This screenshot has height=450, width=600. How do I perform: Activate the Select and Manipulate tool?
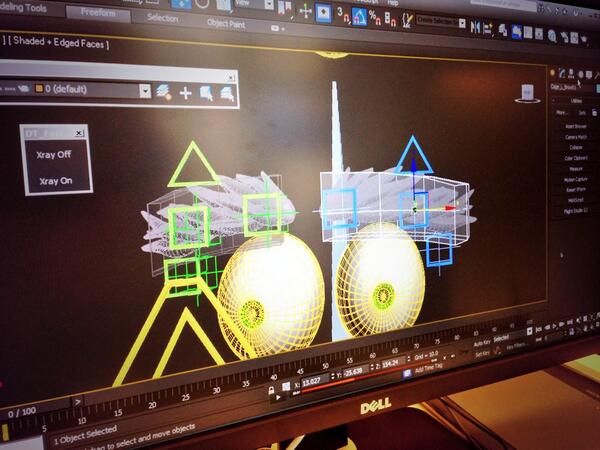click(x=305, y=11)
